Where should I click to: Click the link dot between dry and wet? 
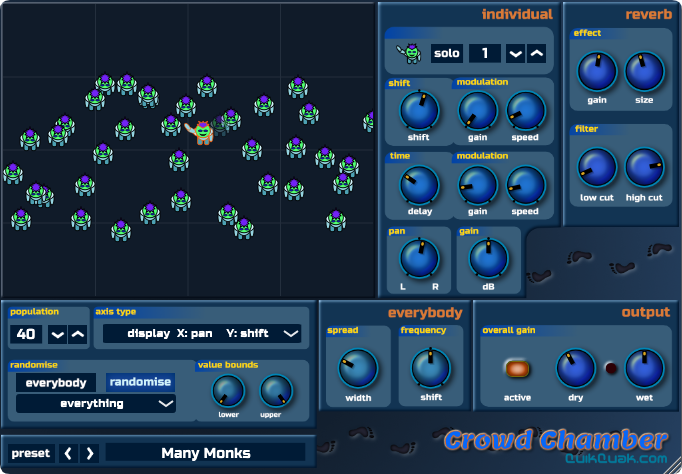click(611, 368)
